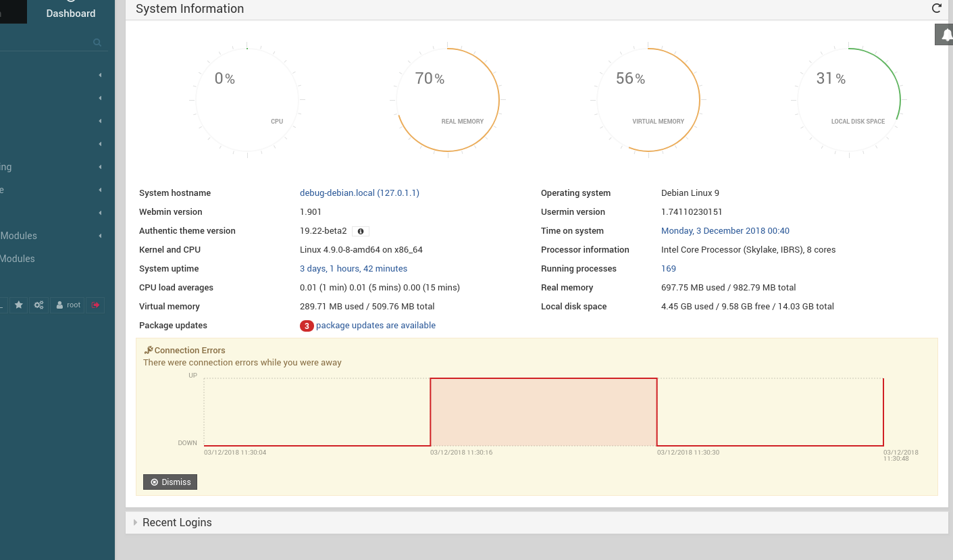Open favorites with the star icon
The width and height of the screenshot is (953, 560).
click(x=19, y=305)
